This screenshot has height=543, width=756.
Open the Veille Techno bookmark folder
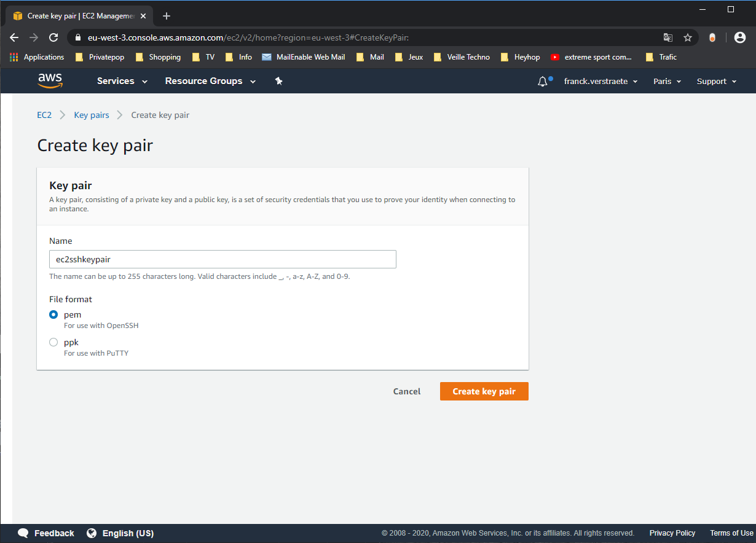[x=462, y=57]
